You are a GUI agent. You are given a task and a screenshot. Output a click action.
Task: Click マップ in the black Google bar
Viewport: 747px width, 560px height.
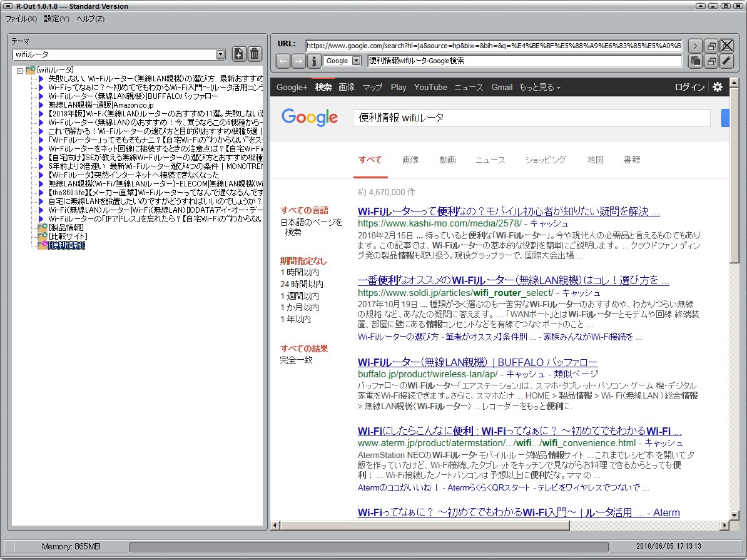pyautogui.click(x=372, y=87)
